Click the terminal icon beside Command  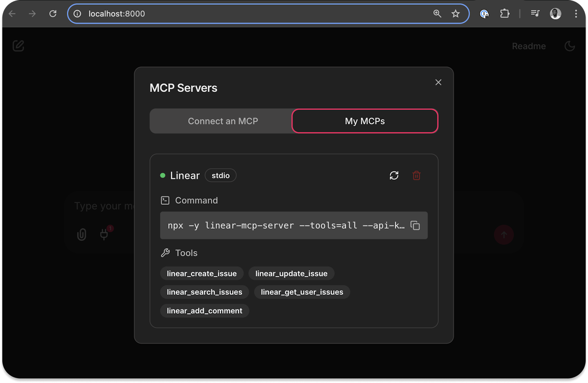pos(165,200)
